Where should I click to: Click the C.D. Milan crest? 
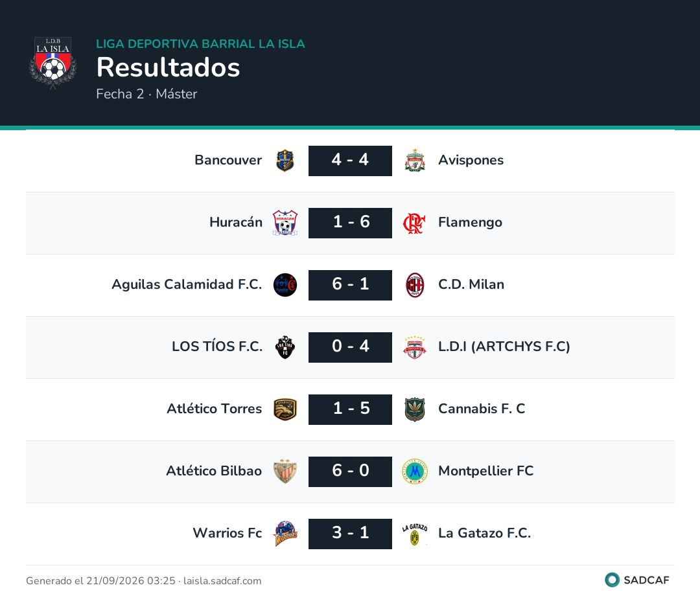click(x=415, y=285)
